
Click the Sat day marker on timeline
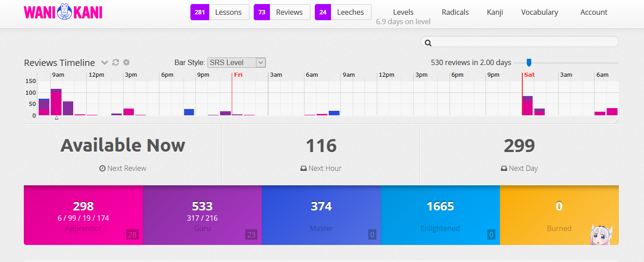point(529,75)
